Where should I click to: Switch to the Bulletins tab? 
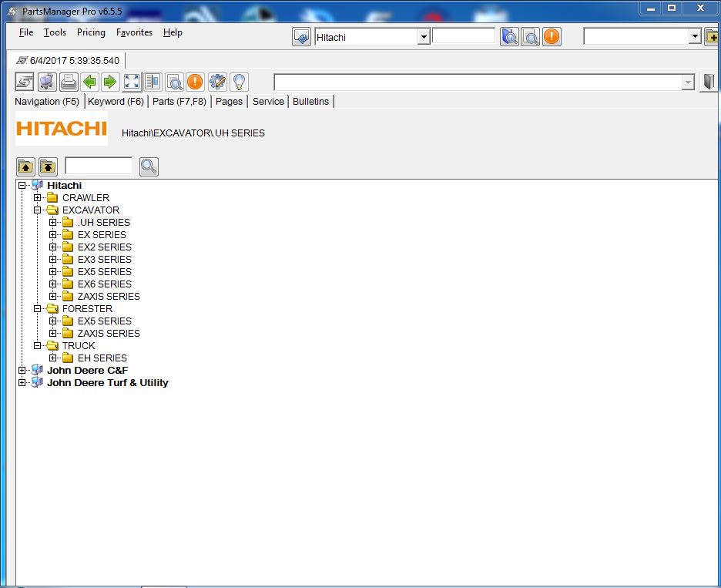(x=311, y=101)
